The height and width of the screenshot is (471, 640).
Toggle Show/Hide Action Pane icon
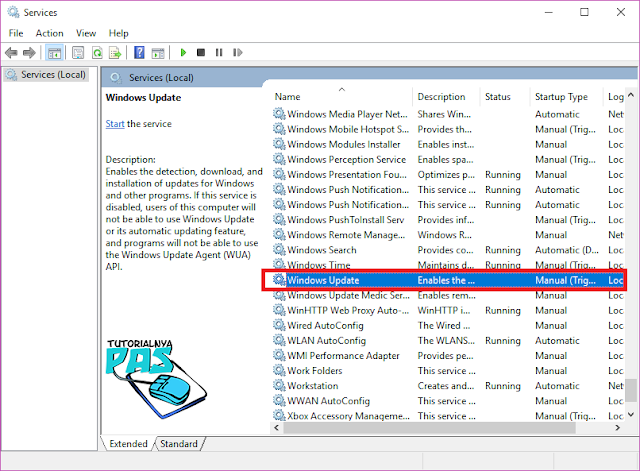point(158,53)
